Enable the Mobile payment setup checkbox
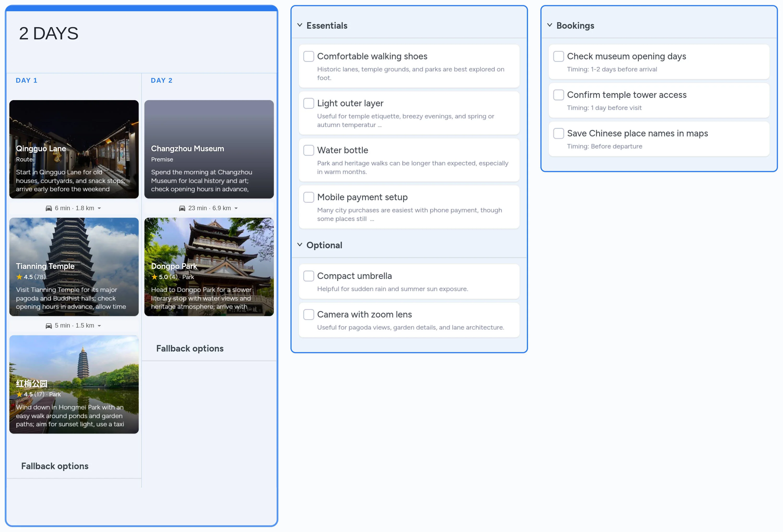The image size is (783, 532). tap(309, 197)
